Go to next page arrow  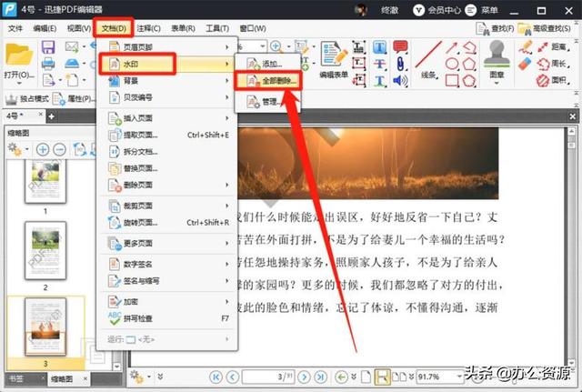tap(304, 377)
